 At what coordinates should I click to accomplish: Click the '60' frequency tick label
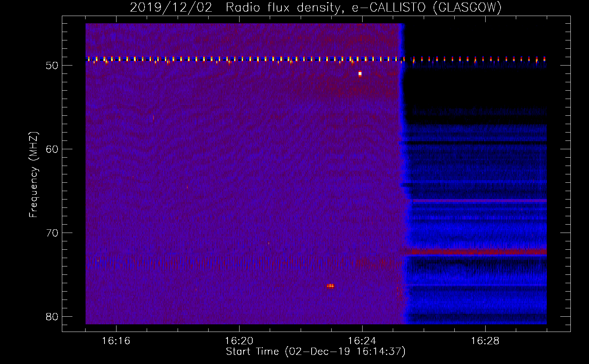[x=52, y=149]
